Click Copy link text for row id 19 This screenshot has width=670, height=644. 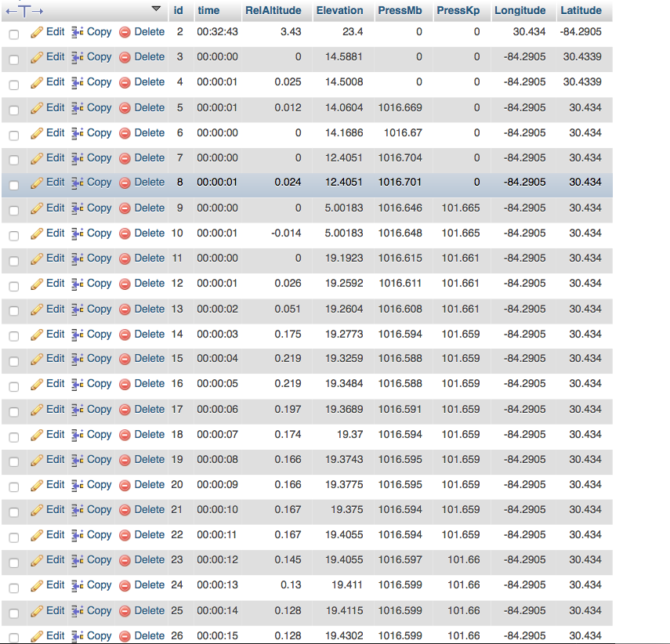[x=100, y=460]
